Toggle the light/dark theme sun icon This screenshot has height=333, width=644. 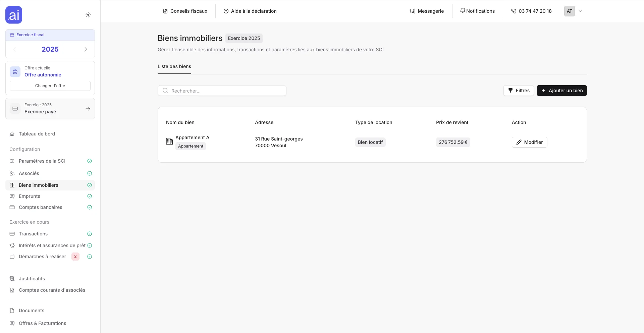point(88,15)
